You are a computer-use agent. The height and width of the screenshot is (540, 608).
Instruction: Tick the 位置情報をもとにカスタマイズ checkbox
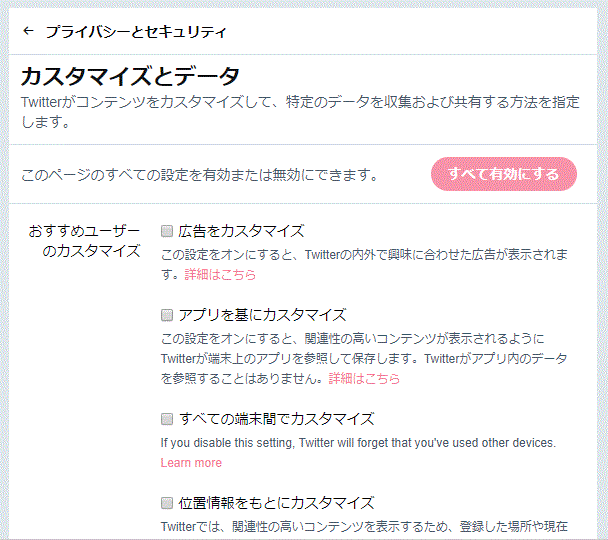pyautogui.click(x=167, y=503)
